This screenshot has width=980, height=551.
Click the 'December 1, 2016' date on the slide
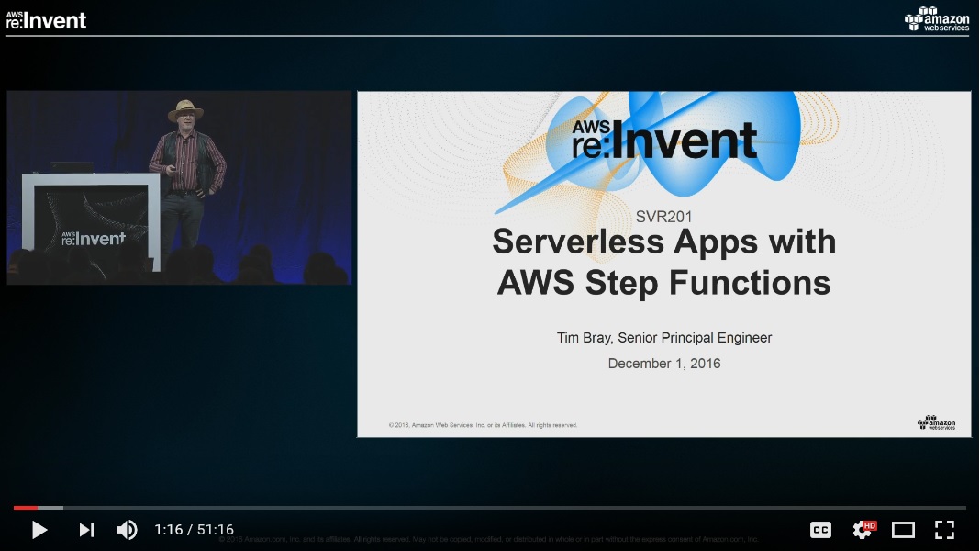coord(664,364)
